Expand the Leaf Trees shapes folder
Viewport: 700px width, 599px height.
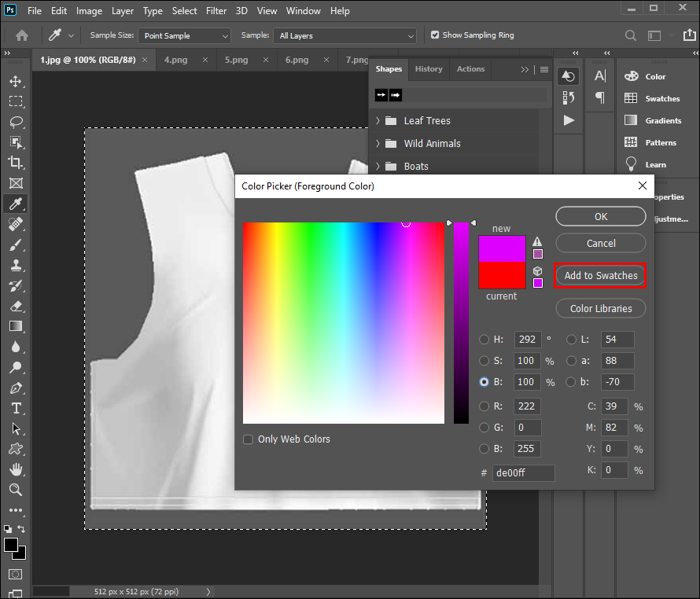(378, 120)
